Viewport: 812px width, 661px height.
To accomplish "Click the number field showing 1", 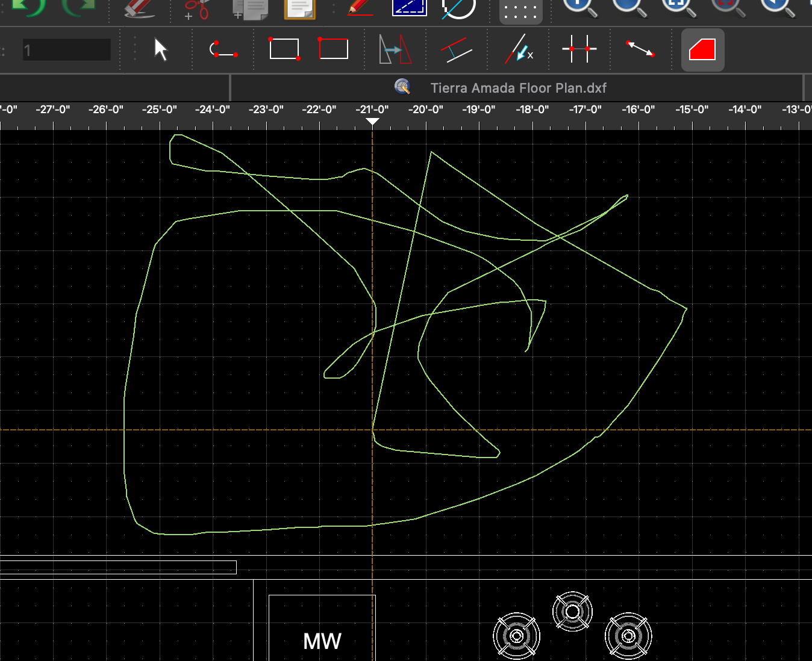I will click(x=67, y=50).
